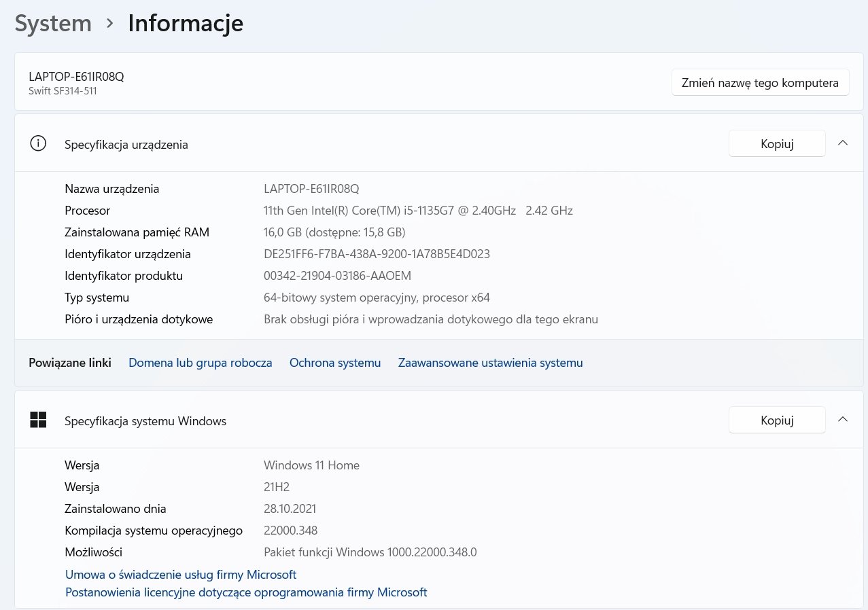Click the LAPTOP-E61IR08Q name in top card
Viewport: 868px width, 610px height.
tap(76, 77)
